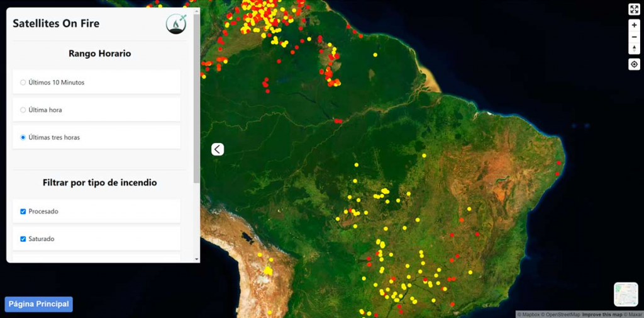This screenshot has height=318, width=644.
Task: Zoom in on the map
Action: (x=634, y=25)
